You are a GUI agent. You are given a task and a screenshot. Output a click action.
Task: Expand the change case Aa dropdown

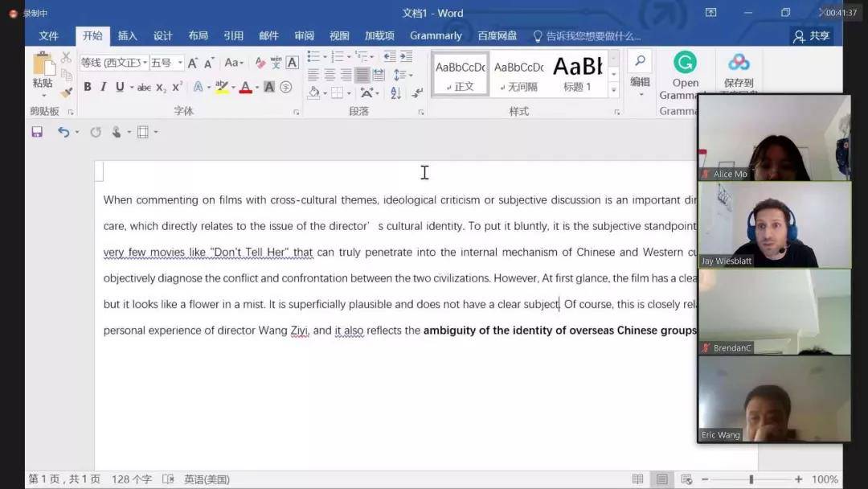234,63
